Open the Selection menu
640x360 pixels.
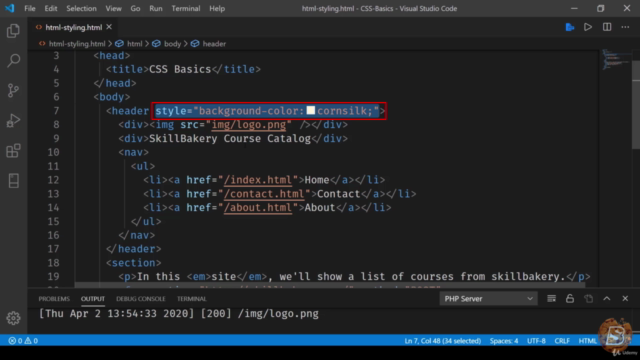(81, 8)
